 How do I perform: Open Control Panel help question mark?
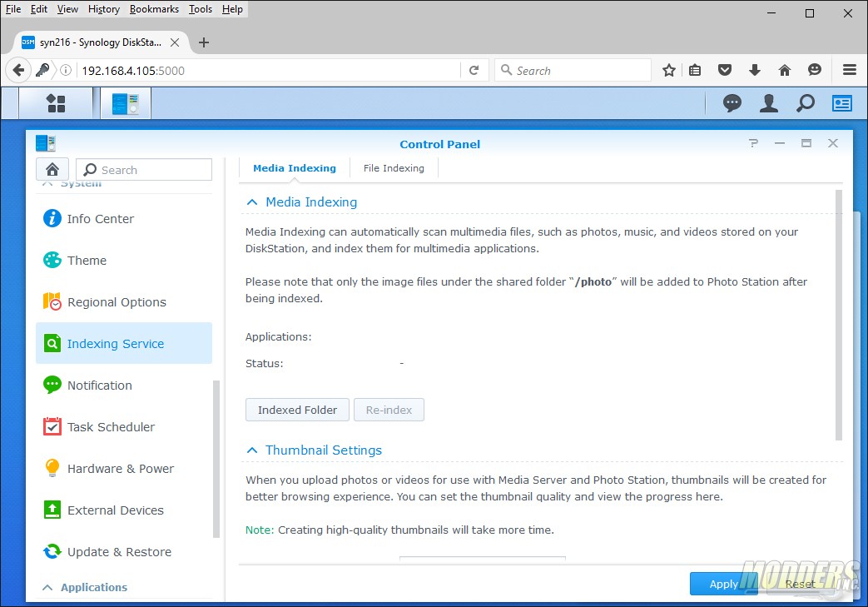pos(753,143)
